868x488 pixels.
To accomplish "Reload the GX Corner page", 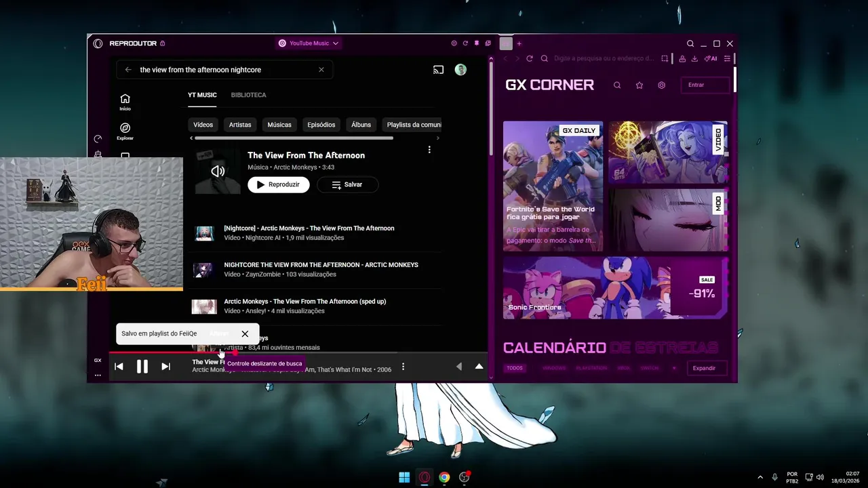I will [530, 59].
